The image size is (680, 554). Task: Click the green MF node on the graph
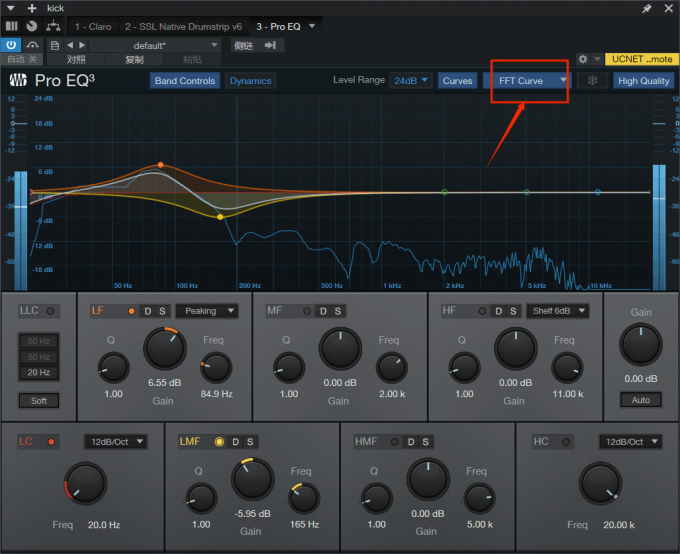point(444,192)
